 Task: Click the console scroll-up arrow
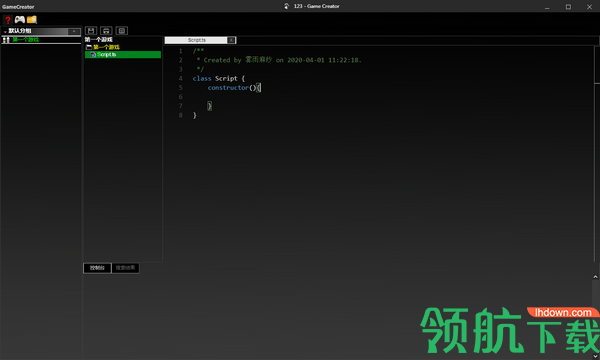(595, 277)
